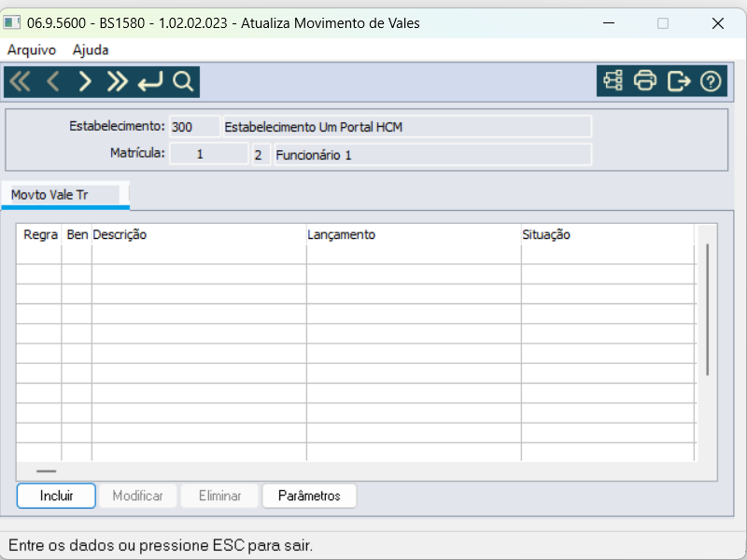Go to previous record arrow

[x=53, y=82]
